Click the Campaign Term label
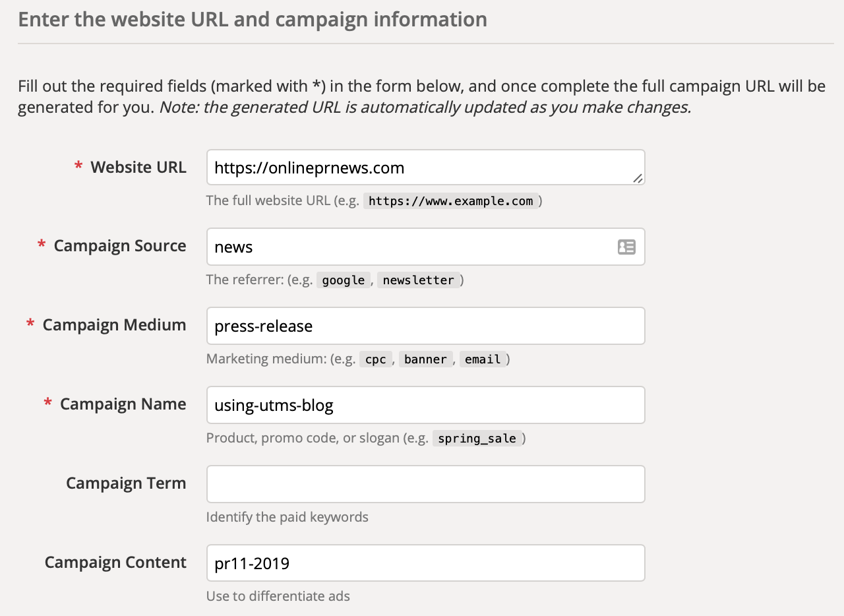Viewport: 844px width, 616px height. (x=126, y=483)
